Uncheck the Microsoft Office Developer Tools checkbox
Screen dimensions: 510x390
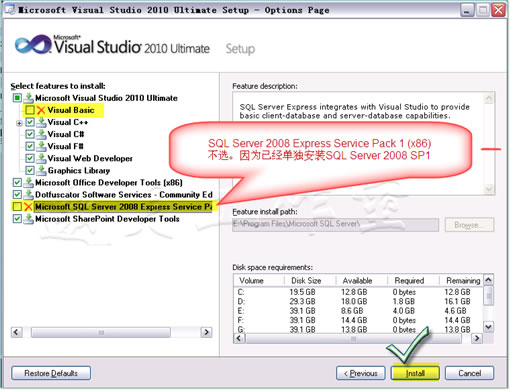(x=17, y=183)
